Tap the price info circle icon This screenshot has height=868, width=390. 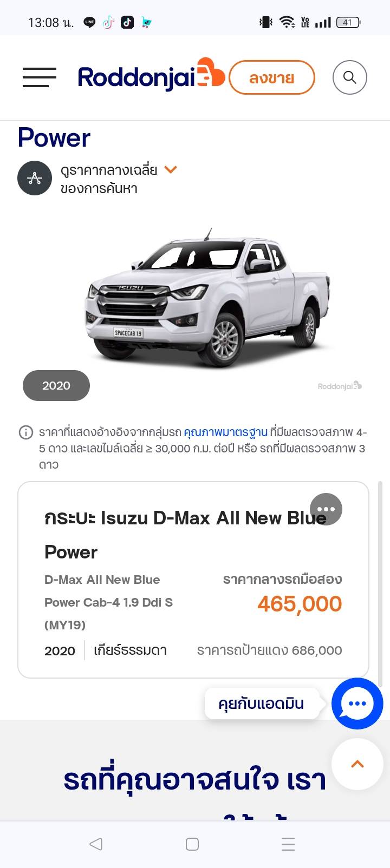tap(26, 432)
